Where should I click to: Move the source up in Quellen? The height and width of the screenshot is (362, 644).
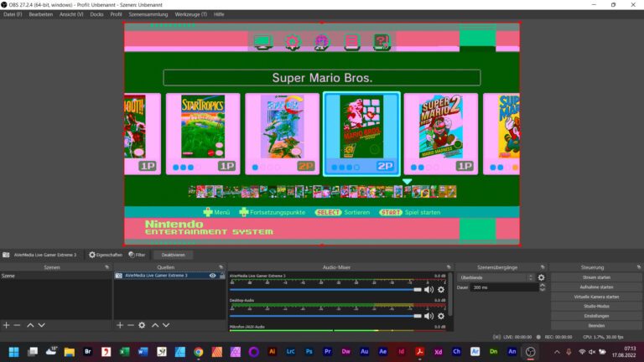[155, 325]
